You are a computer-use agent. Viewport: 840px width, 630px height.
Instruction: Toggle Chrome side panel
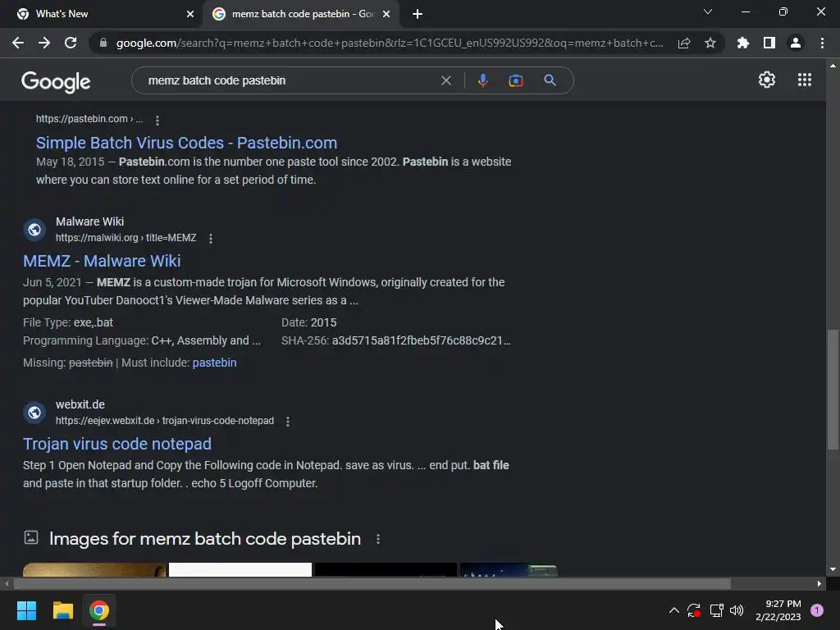(x=769, y=43)
